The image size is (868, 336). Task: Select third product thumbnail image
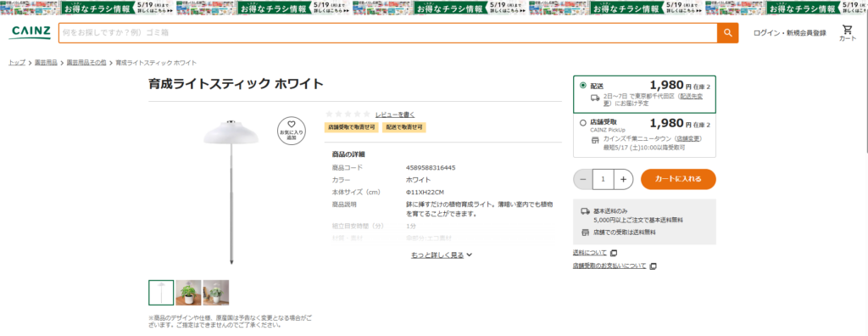[x=216, y=293]
